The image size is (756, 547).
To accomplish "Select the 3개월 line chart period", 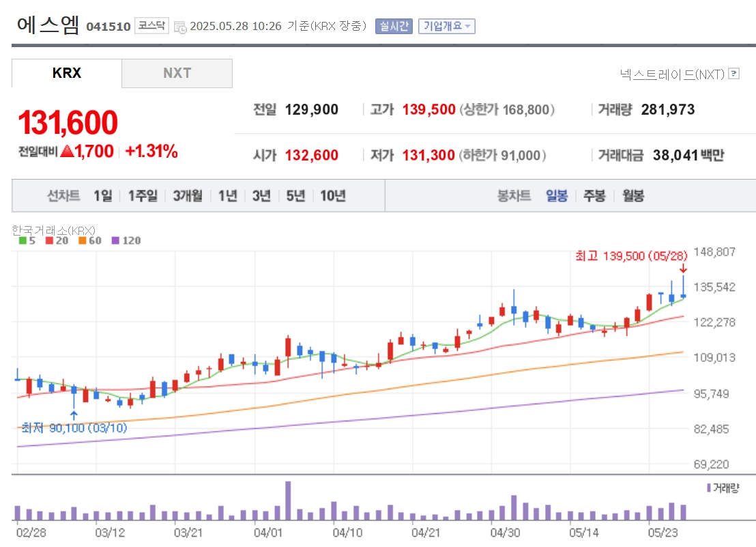I will pos(188,196).
